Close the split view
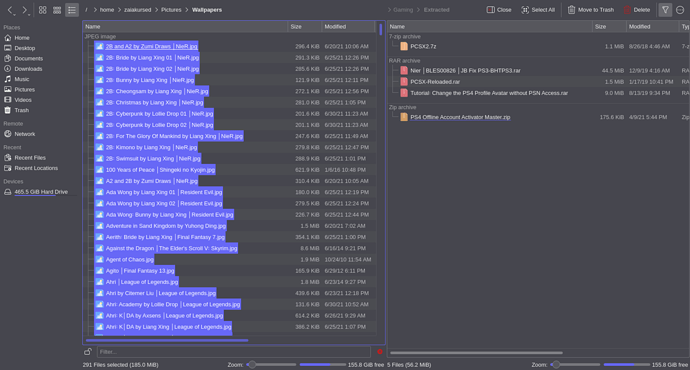This screenshot has width=690, height=370. click(x=499, y=10)
